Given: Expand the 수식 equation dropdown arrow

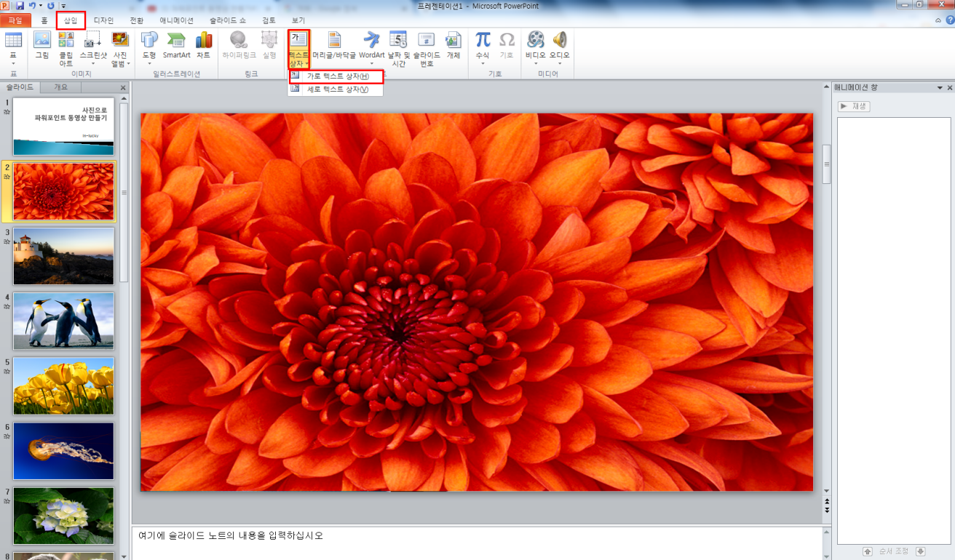Looking at the screenshot, I should [x=483, y=64].
